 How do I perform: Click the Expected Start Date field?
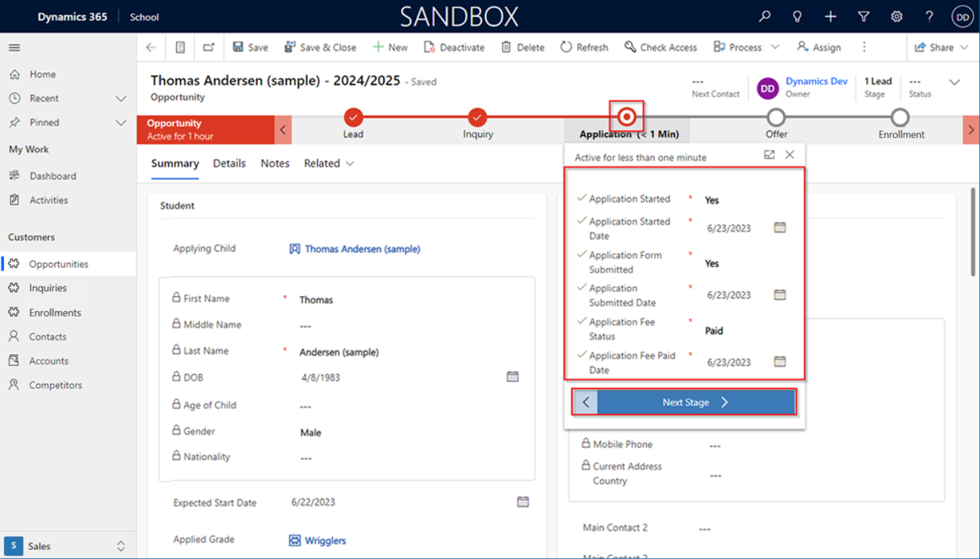click(x=399, y=502)
